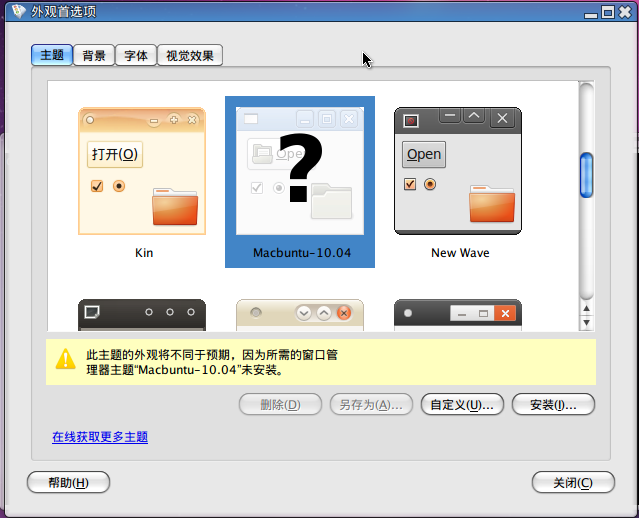This screenshot has width=639, height=518.
Task: Select the Kin theme thumbnail
Action: 142,171
